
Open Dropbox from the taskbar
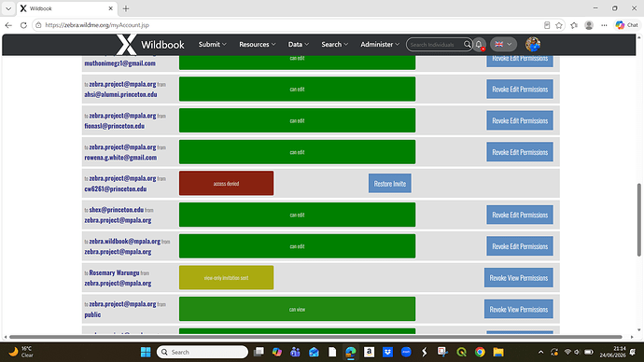[x=387, y=352]
